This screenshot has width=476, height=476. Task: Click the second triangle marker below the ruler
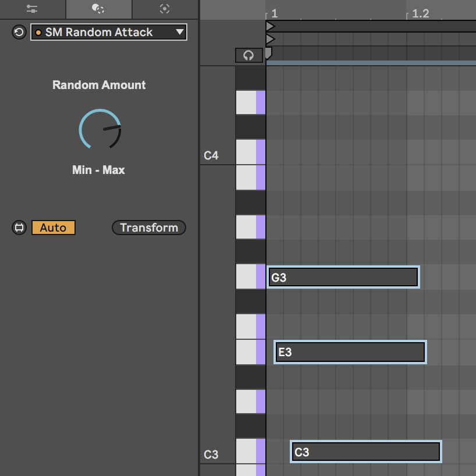270,39
